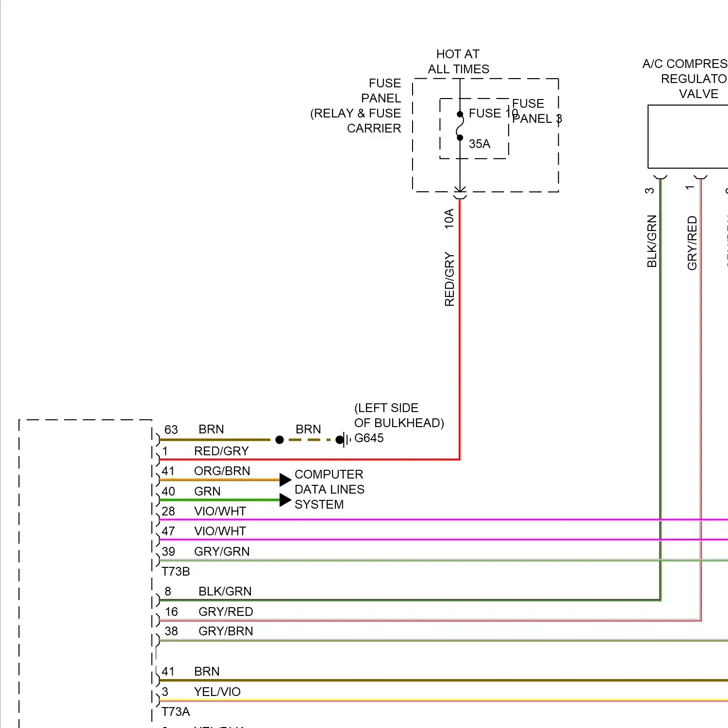Open the COMPUTER DATA LINES SYSTEM reference
The height and width of the screenshot is (728, 728).
coord(330,489)
